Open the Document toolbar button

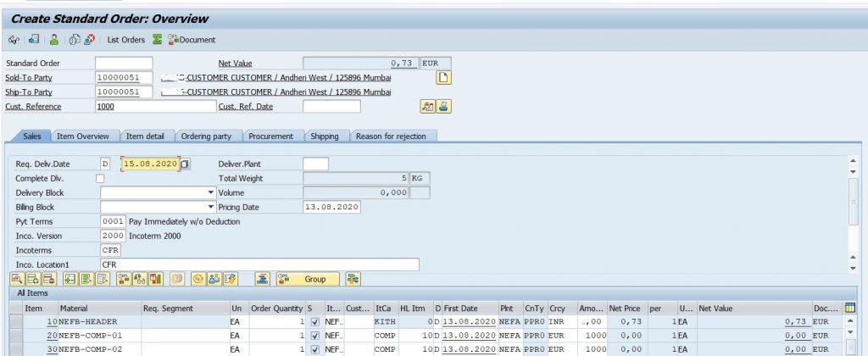pos(192,40)
